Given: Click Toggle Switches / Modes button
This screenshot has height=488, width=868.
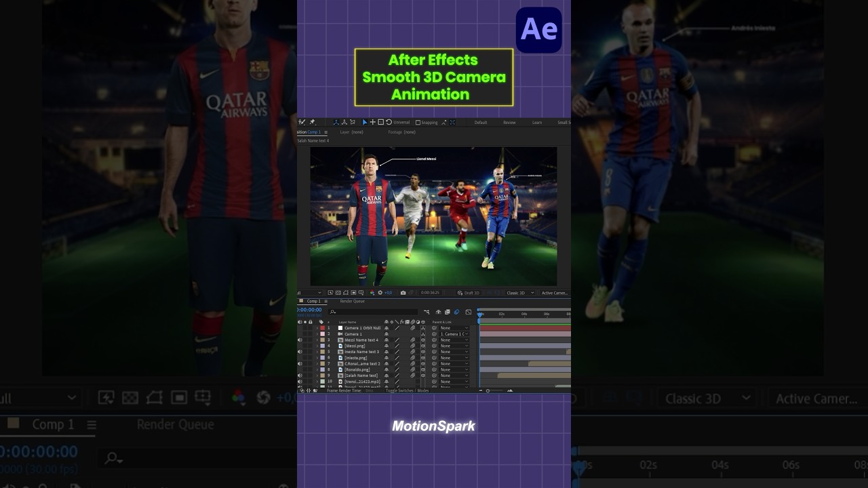Looking at the screenshot, I should pos(408,390).
